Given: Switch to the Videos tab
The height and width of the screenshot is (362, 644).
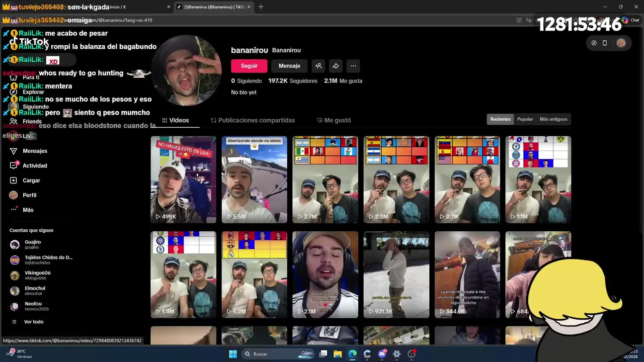Looking at the screenshot, I should (x=175, y=120).
